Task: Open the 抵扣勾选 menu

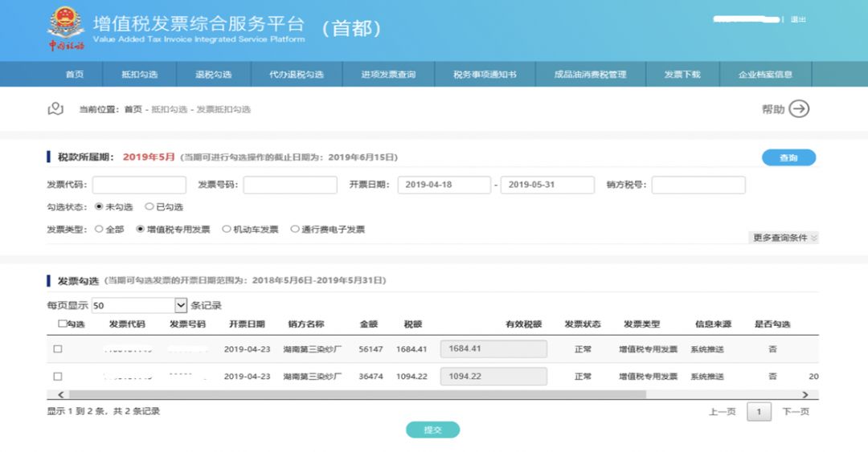Action: [139, 75]
